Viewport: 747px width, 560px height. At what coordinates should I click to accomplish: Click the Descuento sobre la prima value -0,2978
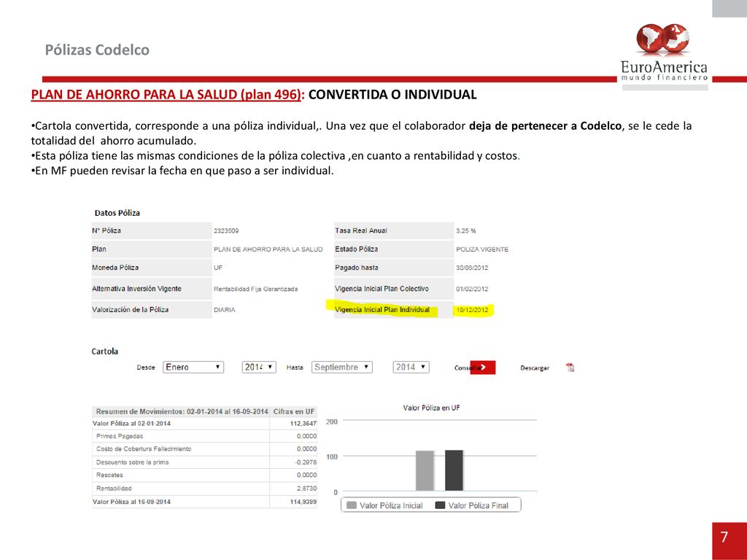click(x=306, y=462)
